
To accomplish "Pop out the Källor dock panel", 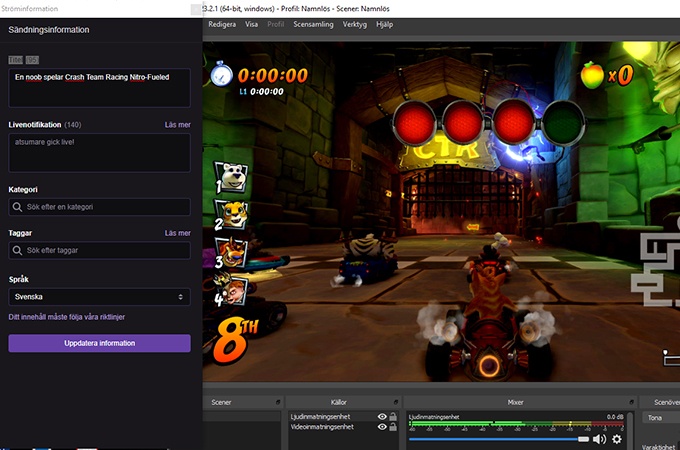I will (x=396, y=402).
